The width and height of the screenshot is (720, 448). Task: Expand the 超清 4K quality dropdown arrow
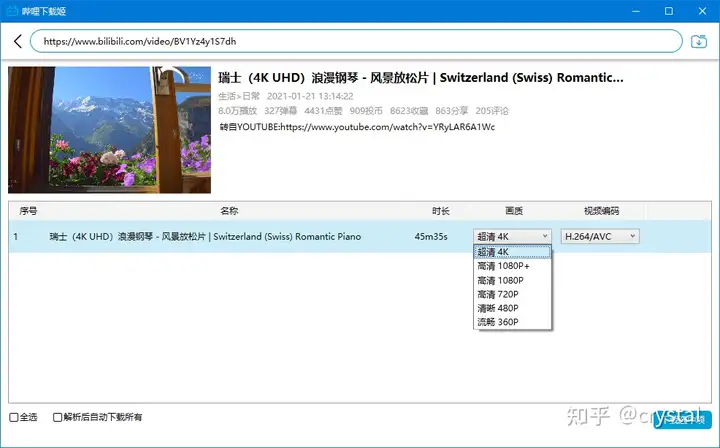coord(545,236)
